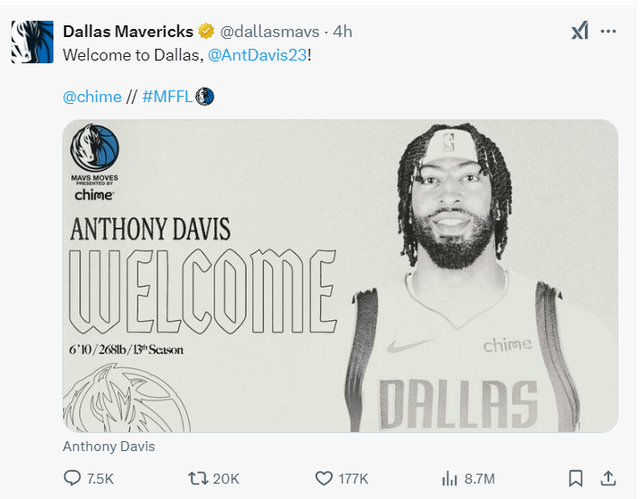Viewport: 640px width, 499px height.
Task: Click the 20K reposts count
Action: point(226,479)
